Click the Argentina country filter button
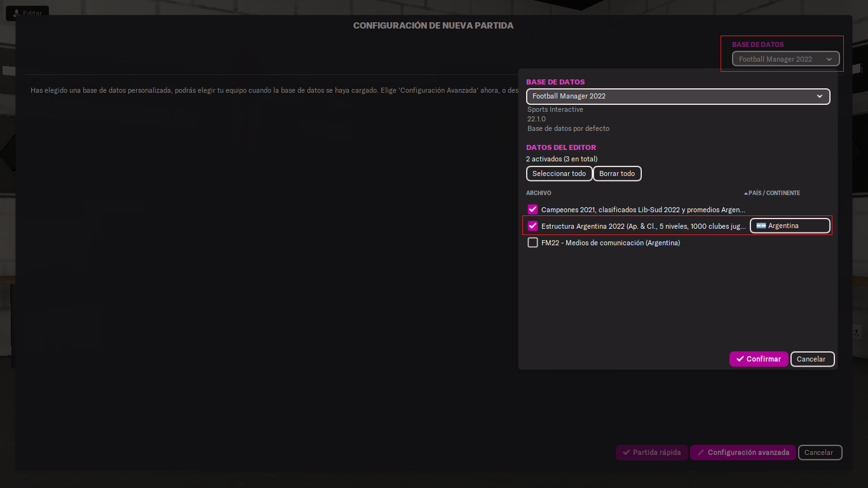 pyautogui.click(x=790, y=226)
